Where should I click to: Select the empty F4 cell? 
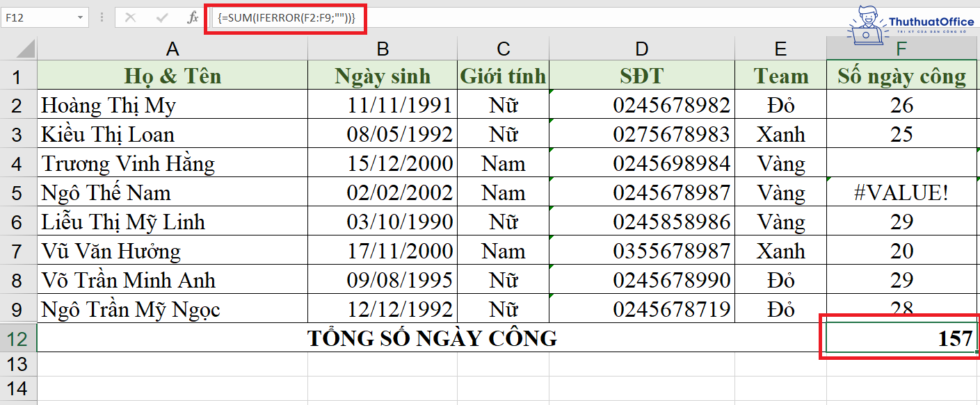901,163
